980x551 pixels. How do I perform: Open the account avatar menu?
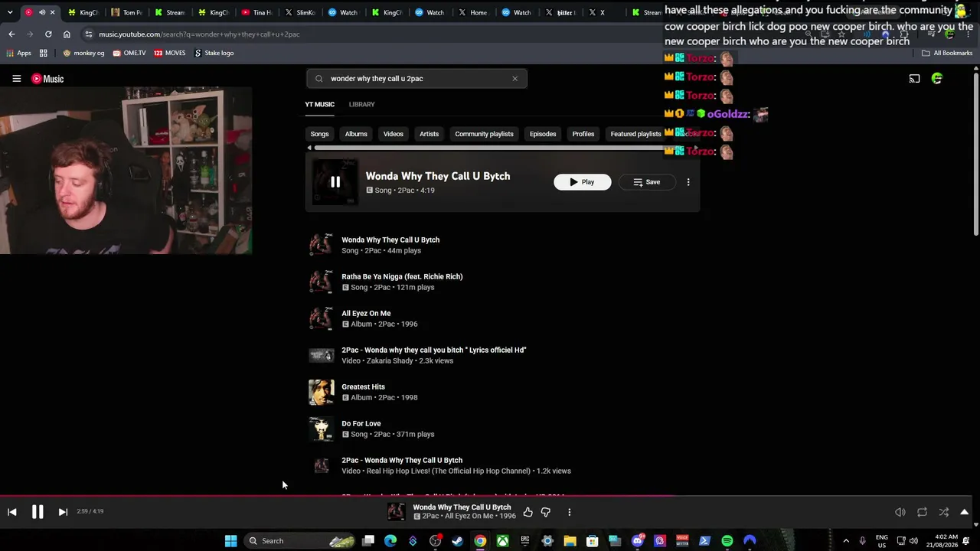937,79
